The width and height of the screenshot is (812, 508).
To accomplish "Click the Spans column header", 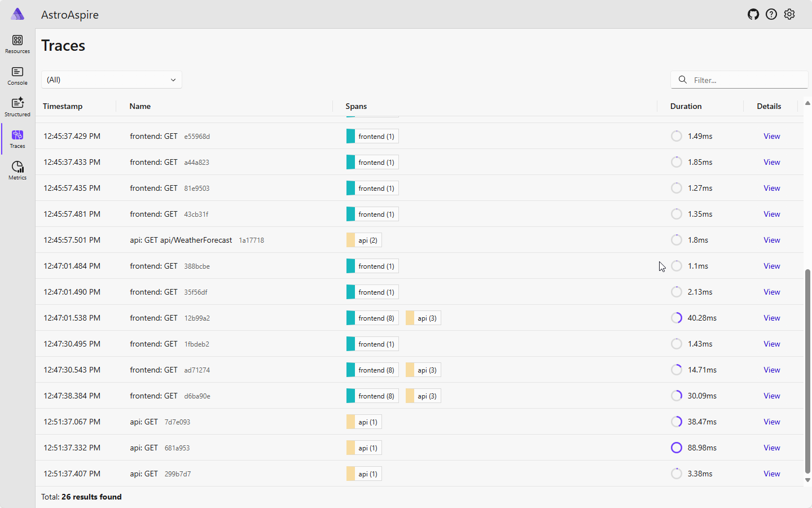I will [x=356, y=106].
